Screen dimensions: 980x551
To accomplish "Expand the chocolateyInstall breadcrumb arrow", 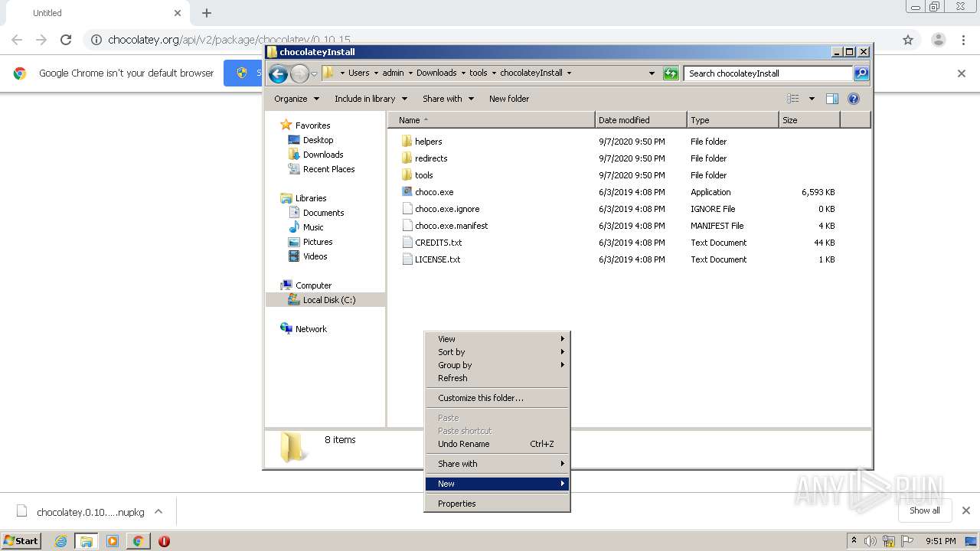I will (x=569, y=73).
